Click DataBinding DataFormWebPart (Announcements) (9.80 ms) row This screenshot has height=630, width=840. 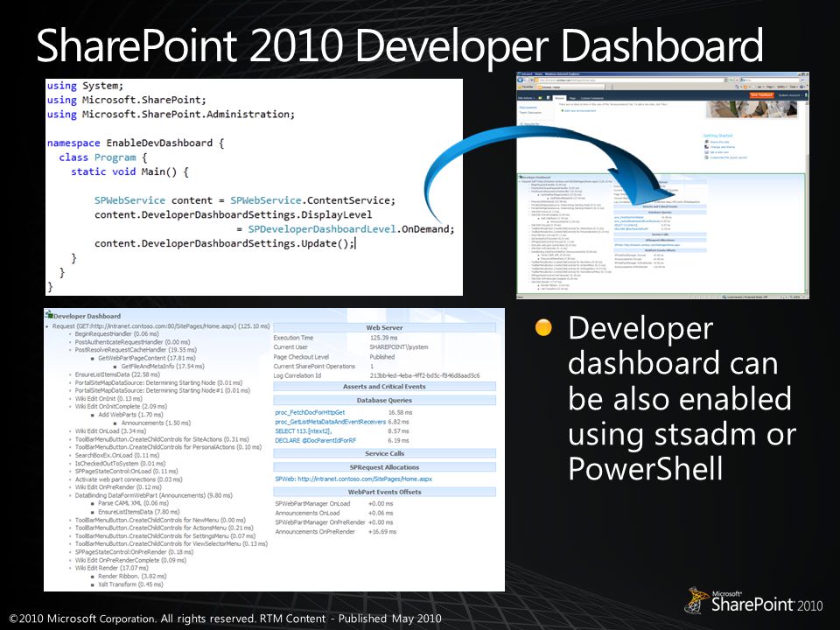[x=153, y=495]
